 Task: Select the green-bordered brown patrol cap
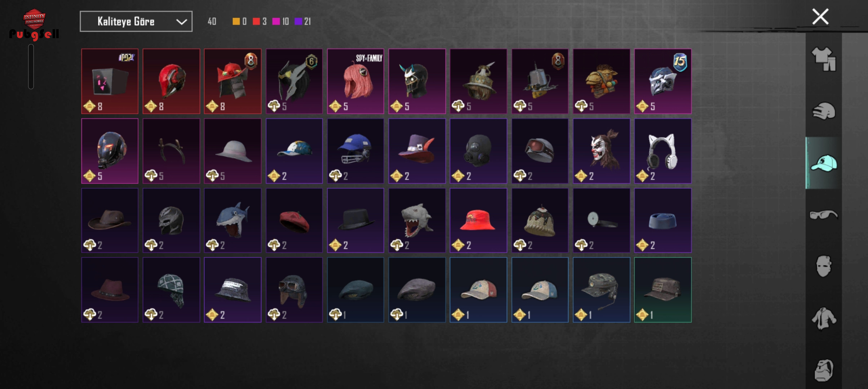[x=663, y=290]
